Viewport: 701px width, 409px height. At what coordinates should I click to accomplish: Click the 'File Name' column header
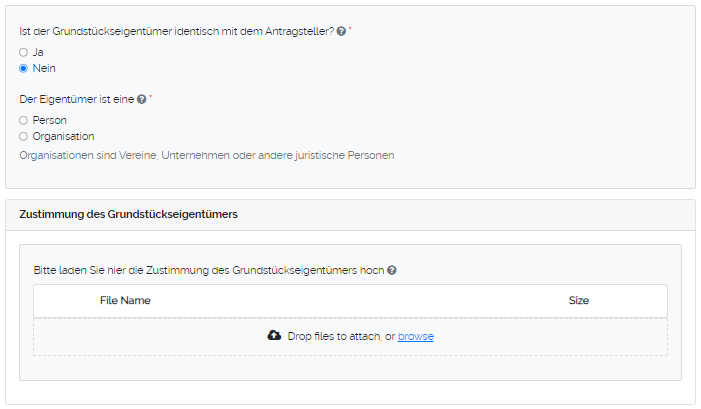point(125,300)
